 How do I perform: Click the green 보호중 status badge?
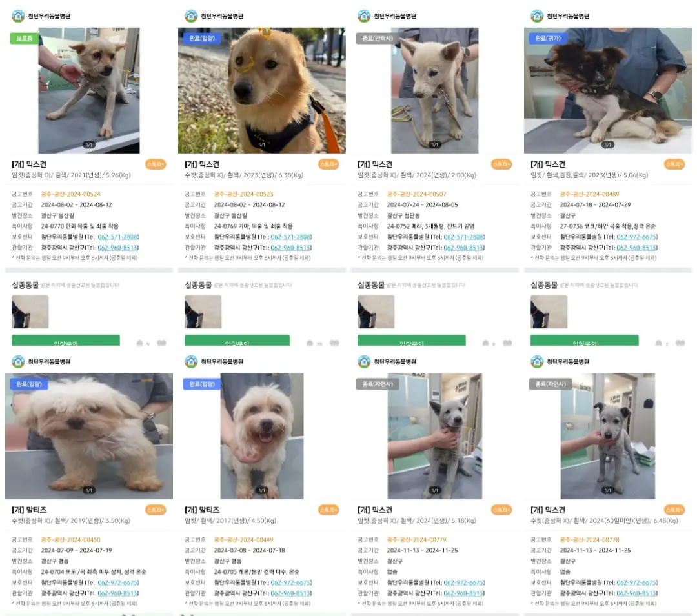pyautogui.click(x=25, y=38)
